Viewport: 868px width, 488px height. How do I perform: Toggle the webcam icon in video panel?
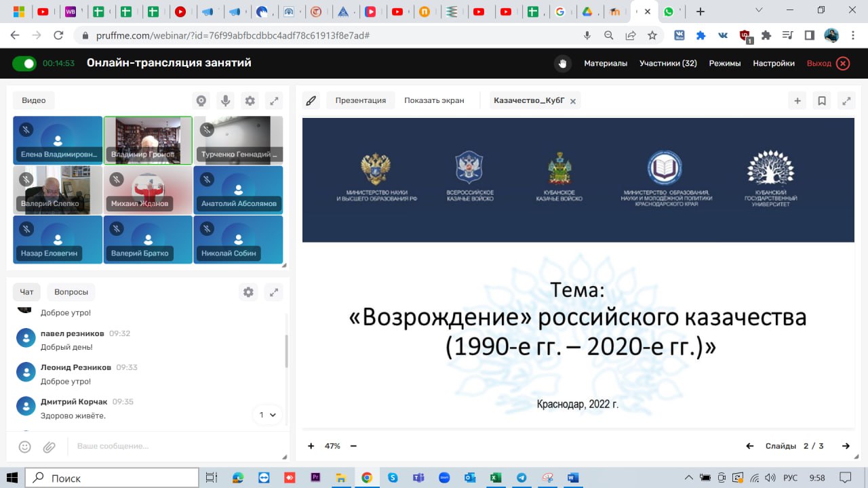coord(201,101)
